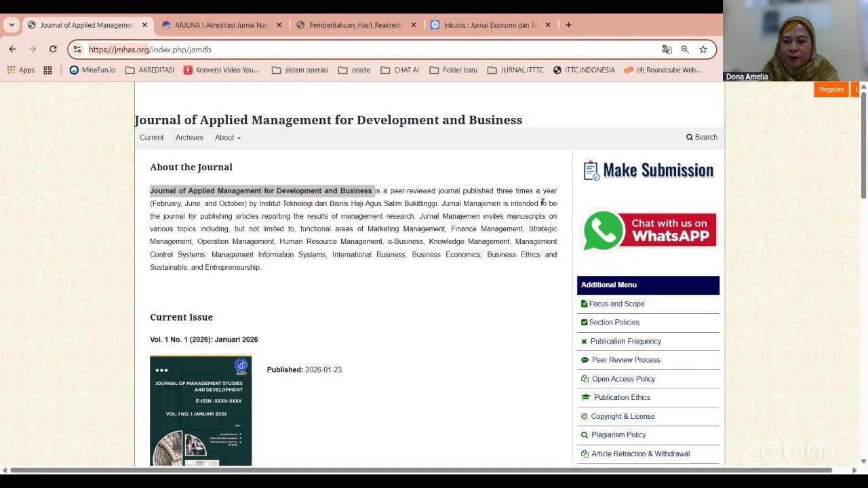The height and width of the screenshot is (488, 868).
Task: Close the ARJUNA Akreditasi Jurnal tab
Action: pos(279,25)
